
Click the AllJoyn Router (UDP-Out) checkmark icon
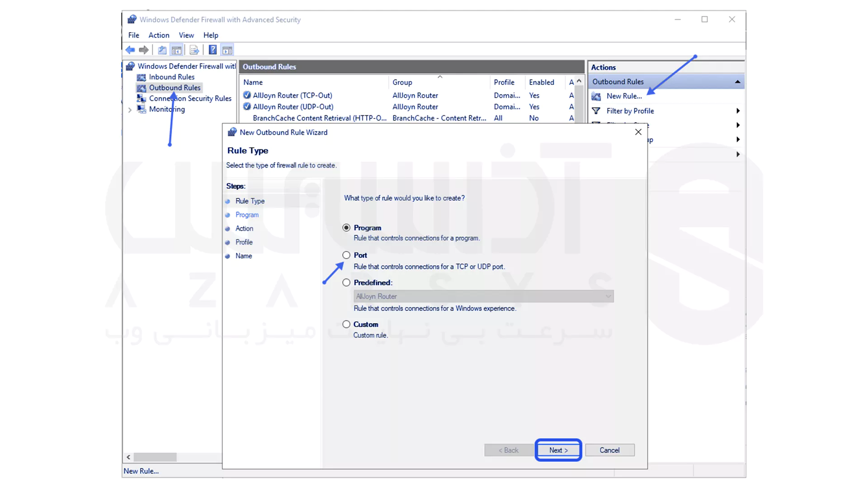247,106
